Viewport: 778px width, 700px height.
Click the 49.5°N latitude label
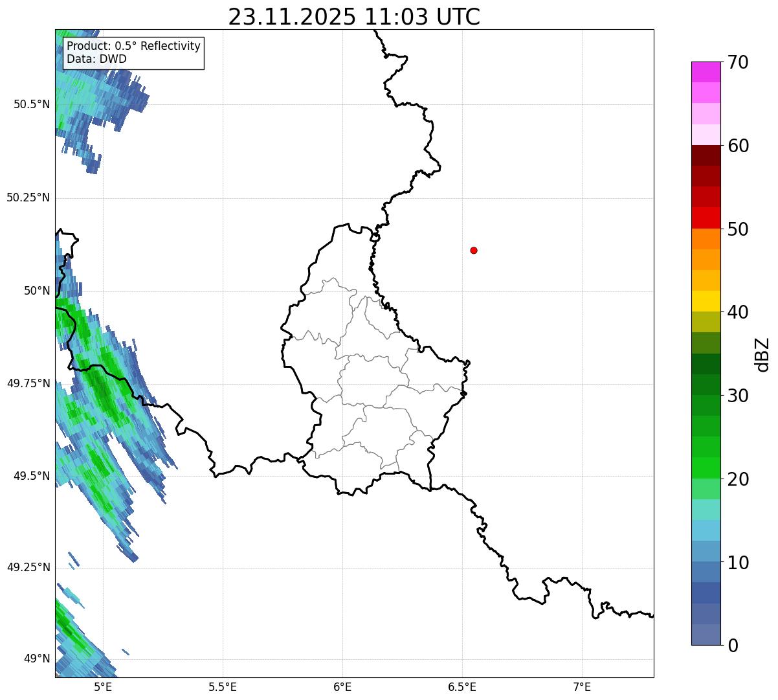[x=32, y=476]
